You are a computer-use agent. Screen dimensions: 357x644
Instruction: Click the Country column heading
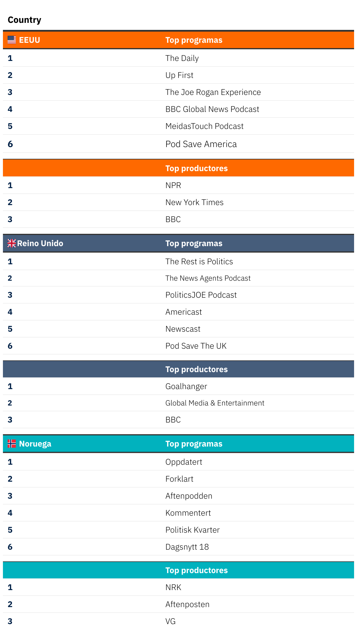pyautogui.click(x=24, y=20)
